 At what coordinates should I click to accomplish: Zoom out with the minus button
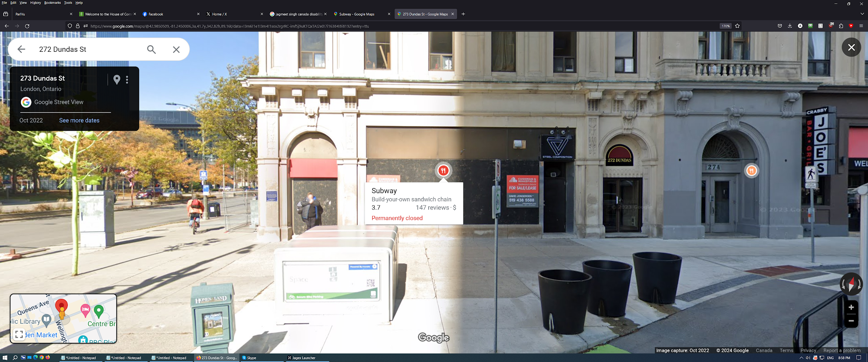pyautogui.click(x=851, y=321)
